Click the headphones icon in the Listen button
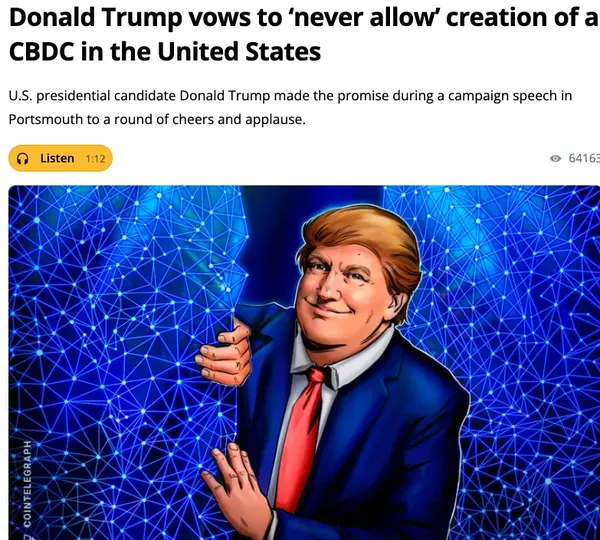600x540 pixels. point(23,158)
